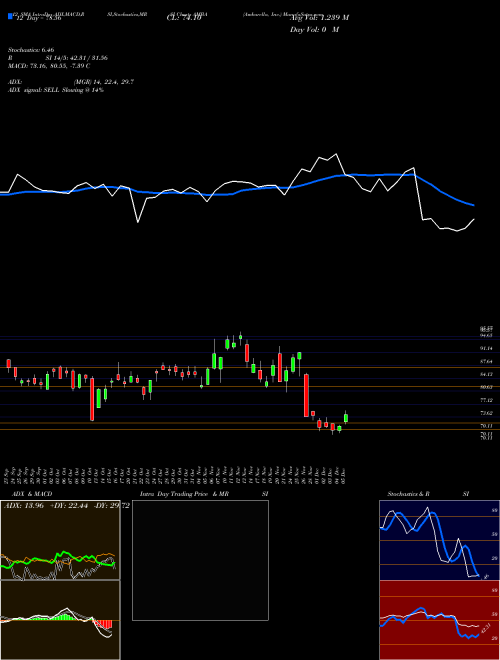Click the last green candlestick on the chart
500x660 pixels.
pyautogui.click(x=346, y=417)
